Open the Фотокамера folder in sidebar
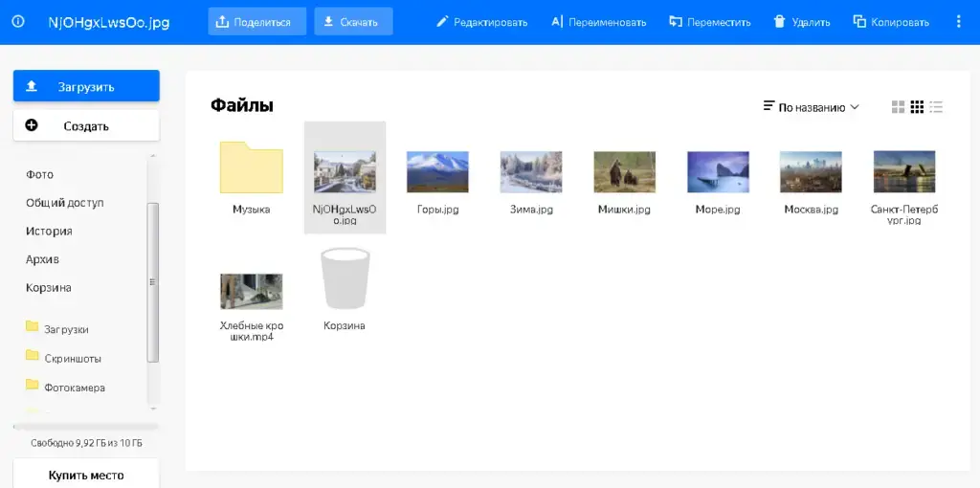The image size is (980, 488). pos(65,387)
